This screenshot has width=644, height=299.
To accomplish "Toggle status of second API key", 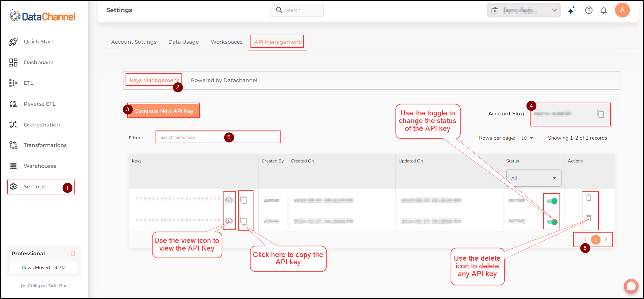I will tap(552, 222).
